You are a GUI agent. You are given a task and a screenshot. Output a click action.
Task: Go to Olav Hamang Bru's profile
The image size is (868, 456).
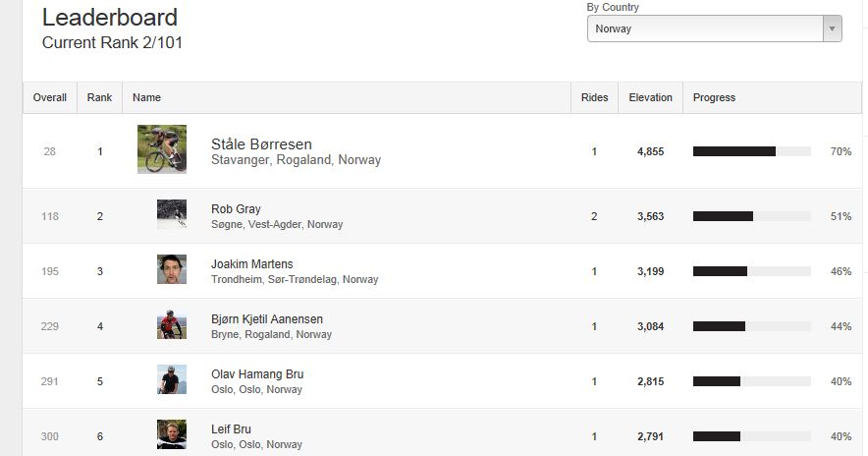tap(257, 374)
